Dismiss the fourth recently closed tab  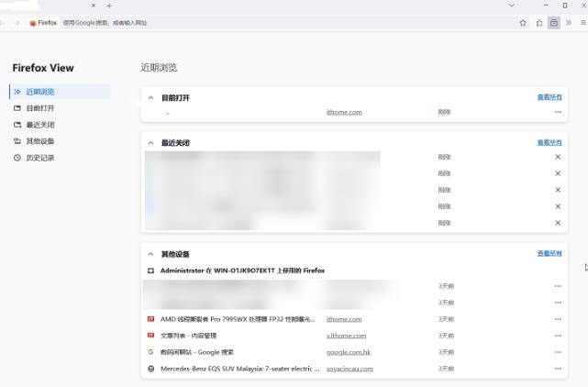(x=558, y=206)
